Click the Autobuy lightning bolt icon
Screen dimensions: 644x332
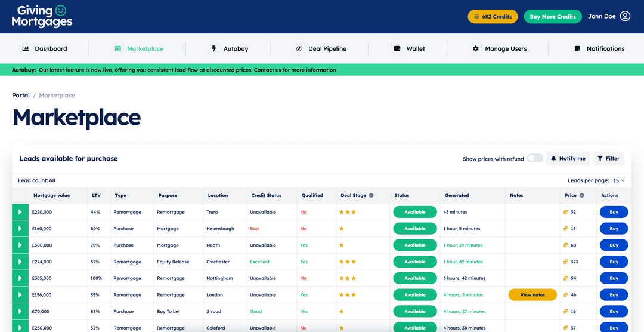pos(214,48)
